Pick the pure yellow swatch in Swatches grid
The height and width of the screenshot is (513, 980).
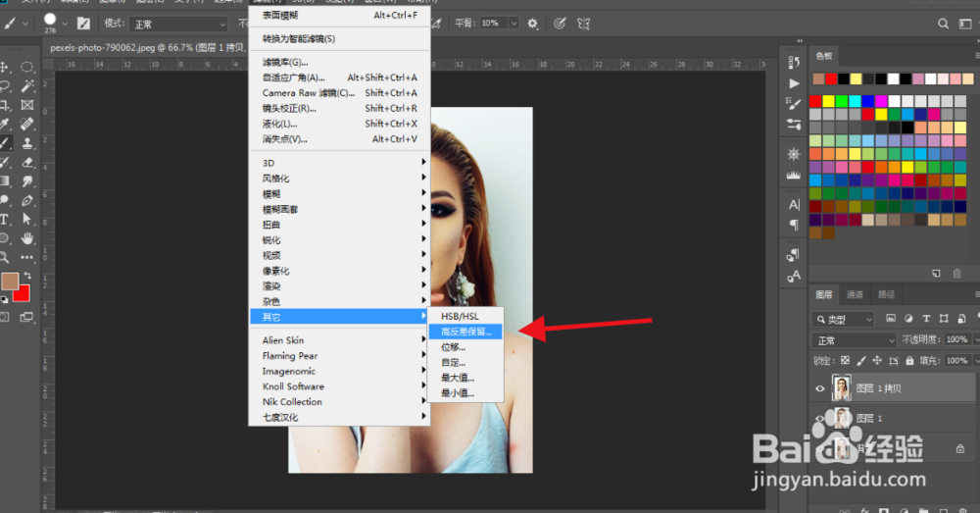[x=829, y=101]
